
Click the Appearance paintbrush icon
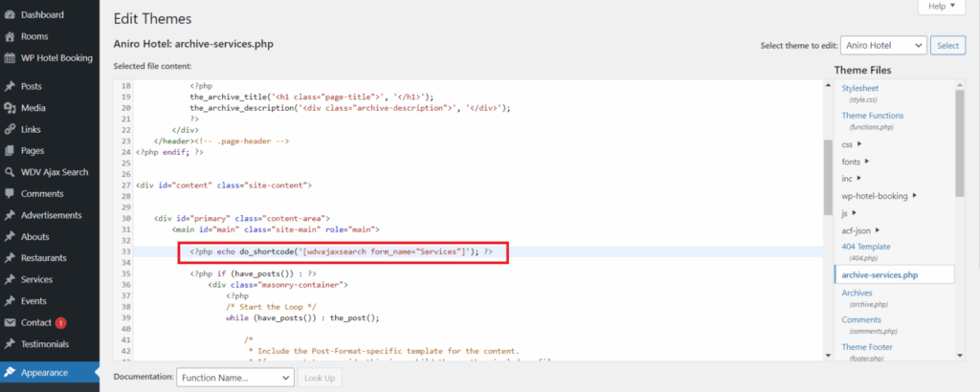click(x=10, y=372)
